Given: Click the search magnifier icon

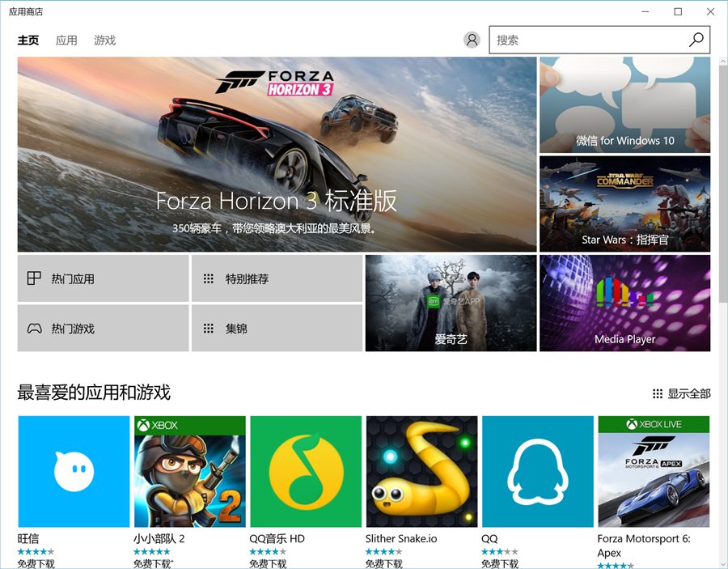Looking at the screenshot, I should [696, 39].
